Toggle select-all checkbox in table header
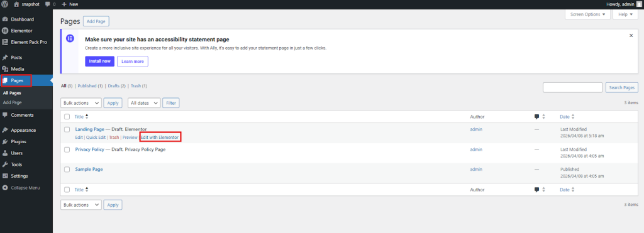 click(x=67, y=117)
